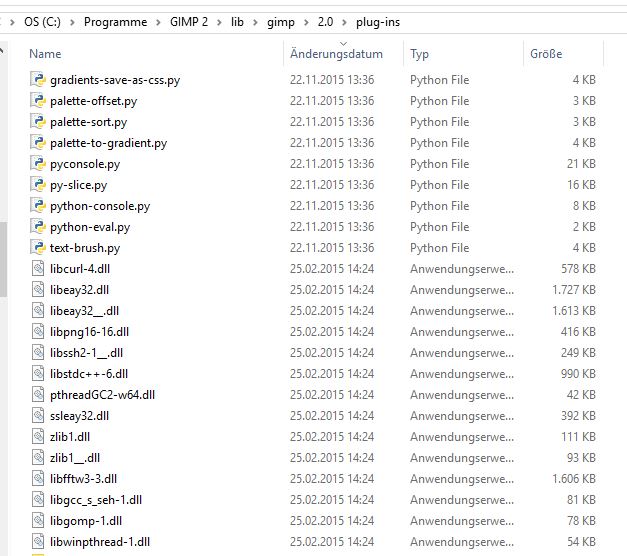Click navigation pane vertical scrollbar thumb
This screenshot has height=556, width=627.
pyautogui.click(x=3, y=259)
